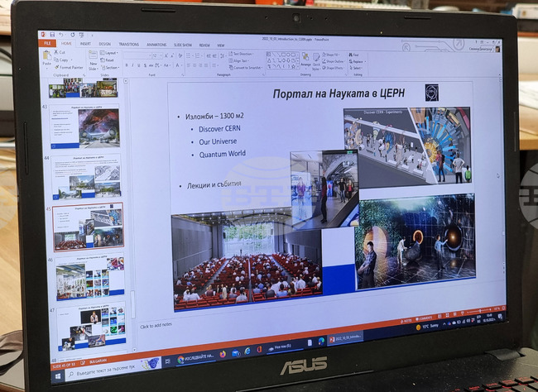Image resolution: width=538 pixels, height=392 pixels.
Task: Open PowerPoint taskbar button
Action: [345, 338]
